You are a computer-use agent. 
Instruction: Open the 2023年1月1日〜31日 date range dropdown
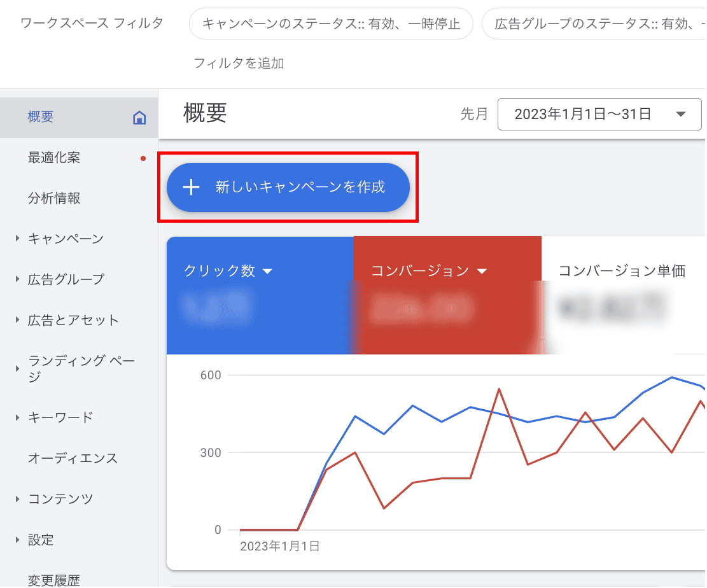599,115
